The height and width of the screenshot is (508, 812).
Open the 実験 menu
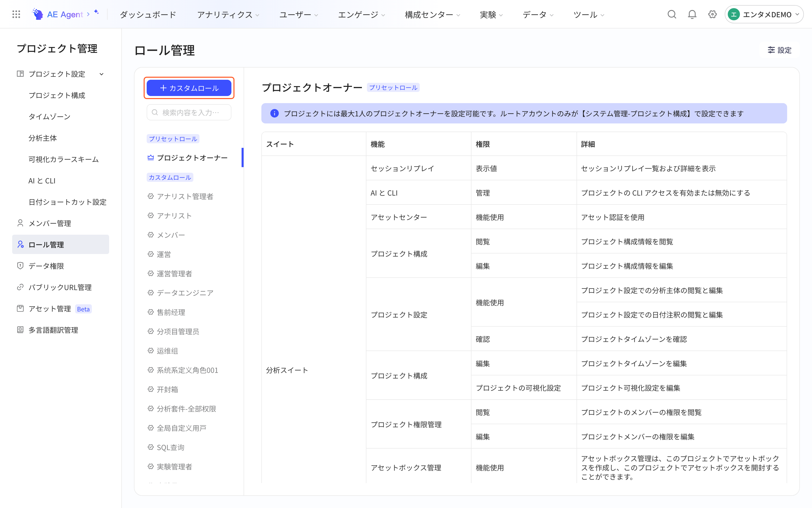[x=492, y=14]
